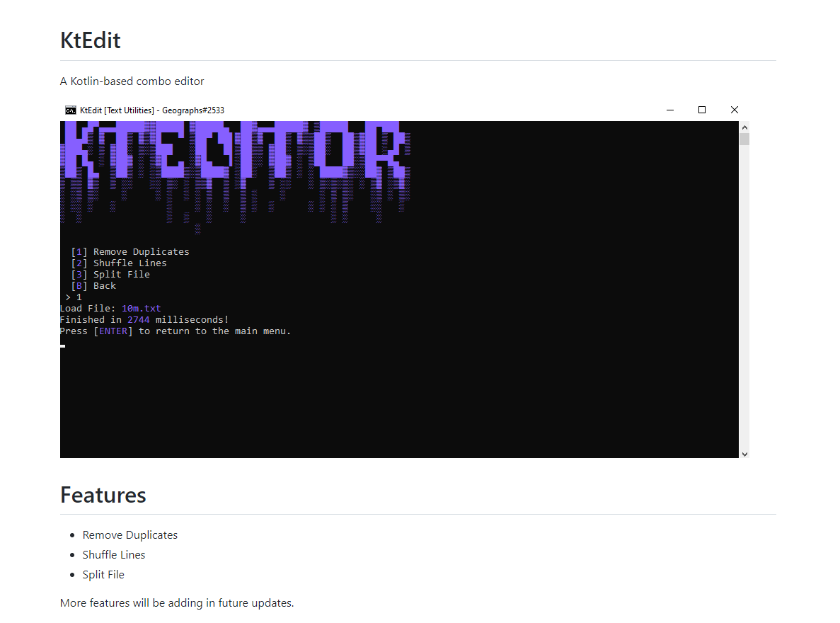Maximize the KtEdit console window
This screenshot has width=840, height=623.
(702, 110)
